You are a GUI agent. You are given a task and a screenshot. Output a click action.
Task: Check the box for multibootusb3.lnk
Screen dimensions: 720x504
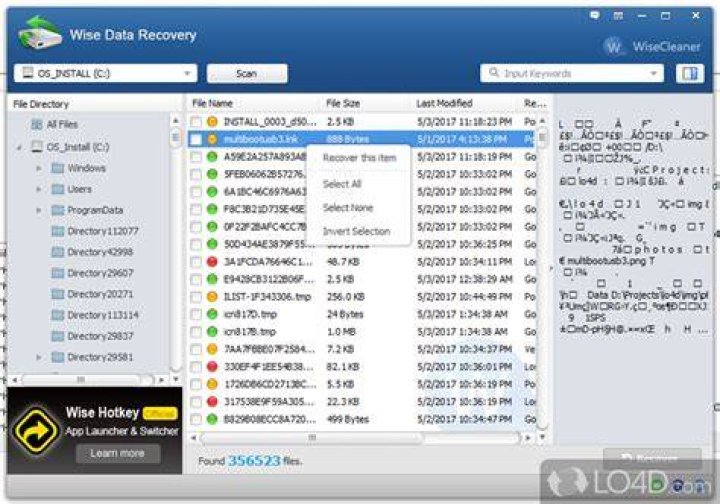pyautogui.click(x=196, y=140)
